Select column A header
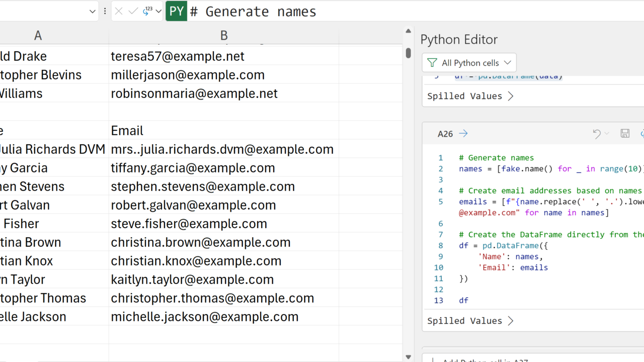The height and width of the screenshot is (362, 644). click(x=38, y=35)
